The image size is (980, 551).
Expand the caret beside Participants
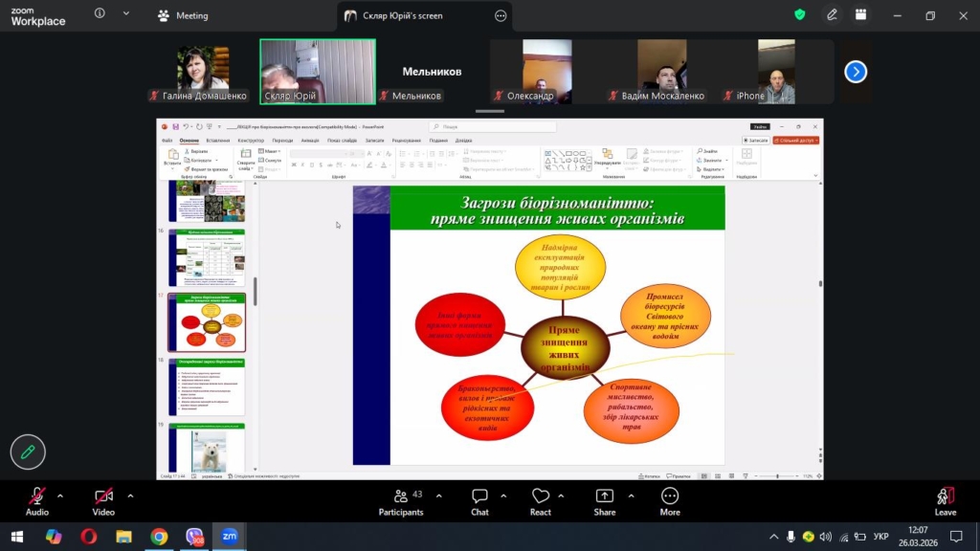tap(439, 496)
